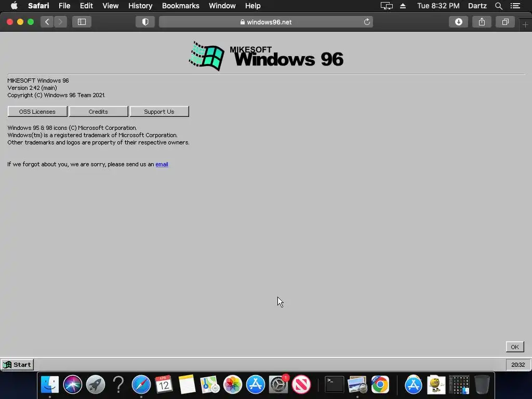
Task: Open the Share button in Safari
Action: click(x=482, y=22)
